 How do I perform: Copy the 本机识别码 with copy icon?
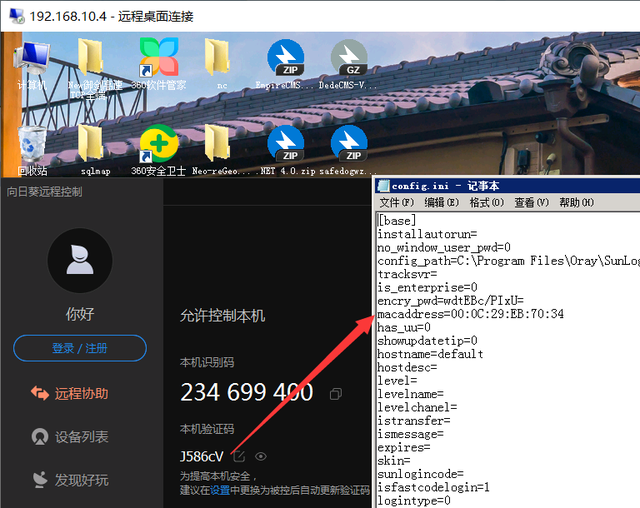(336, 394)
